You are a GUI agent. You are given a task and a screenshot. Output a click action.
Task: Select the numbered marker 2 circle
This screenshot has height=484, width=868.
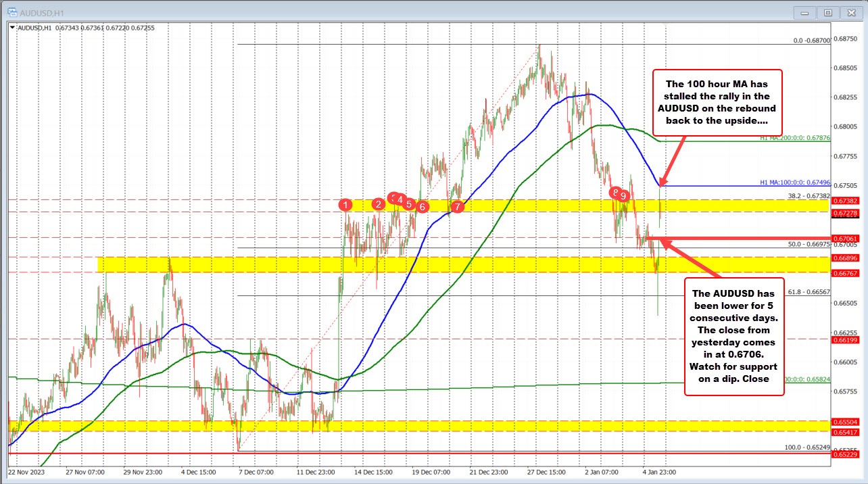[379, 203]
